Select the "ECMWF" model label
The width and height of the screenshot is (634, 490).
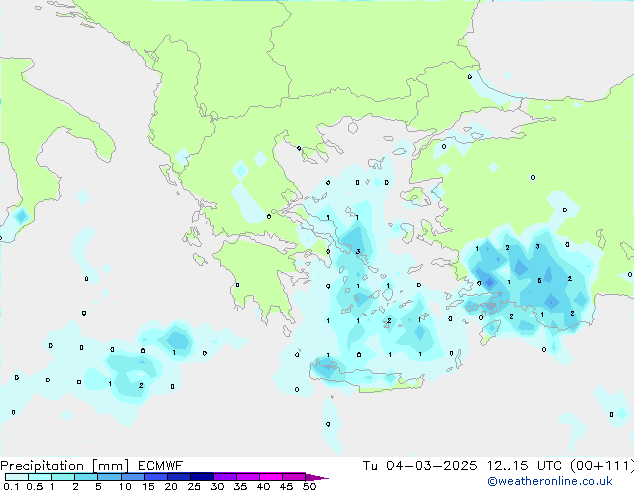pos(161,466)
